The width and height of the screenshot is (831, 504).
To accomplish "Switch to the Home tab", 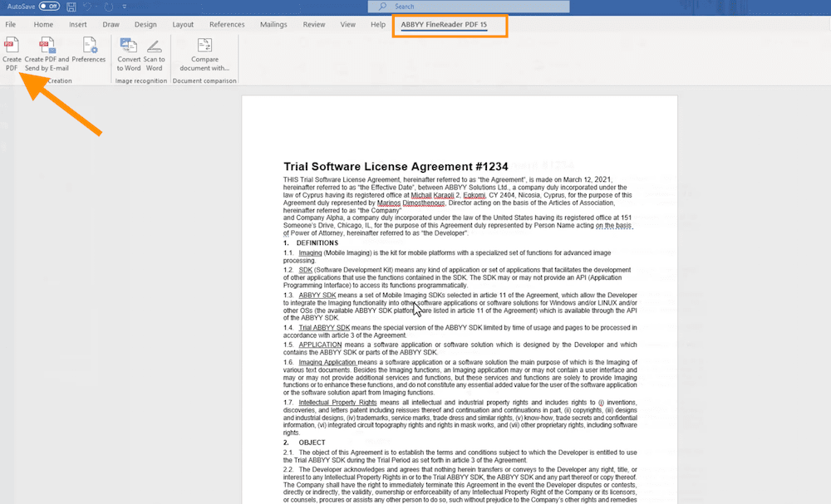I will tap(43, 24).
